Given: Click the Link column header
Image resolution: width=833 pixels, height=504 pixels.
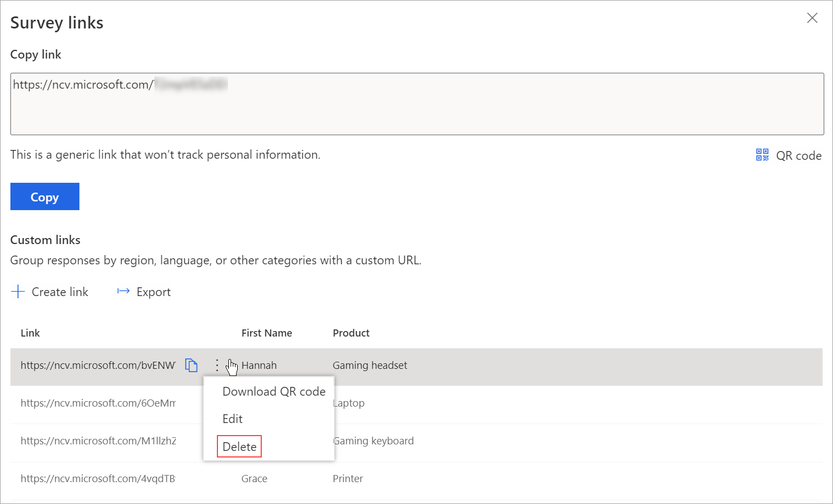Looking at the screenshot, I should [30, 333].
